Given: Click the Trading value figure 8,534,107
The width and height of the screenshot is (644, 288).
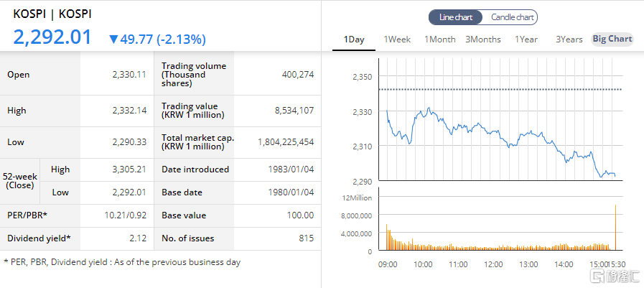Looking at the screenshot, I should coord(296,110).
